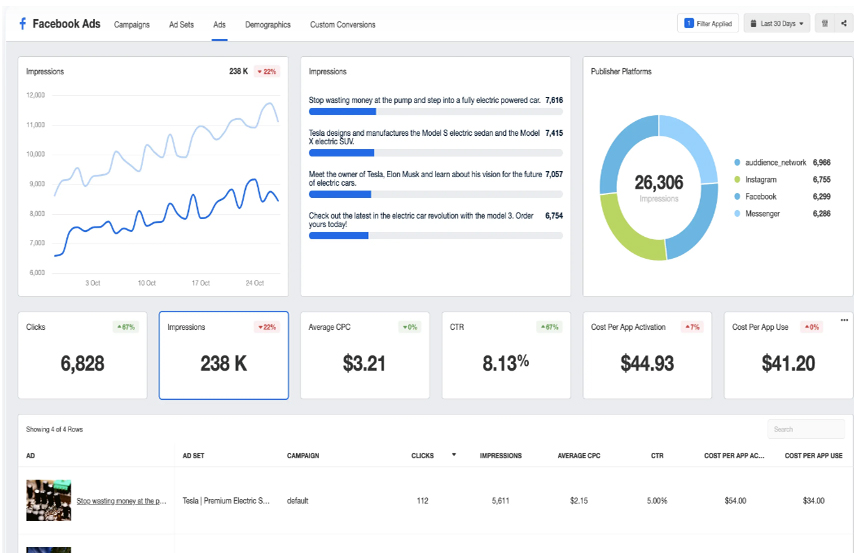854x553 pixels.
Task: Sort by COST PER APP USE column
Action: pos(813,455)
